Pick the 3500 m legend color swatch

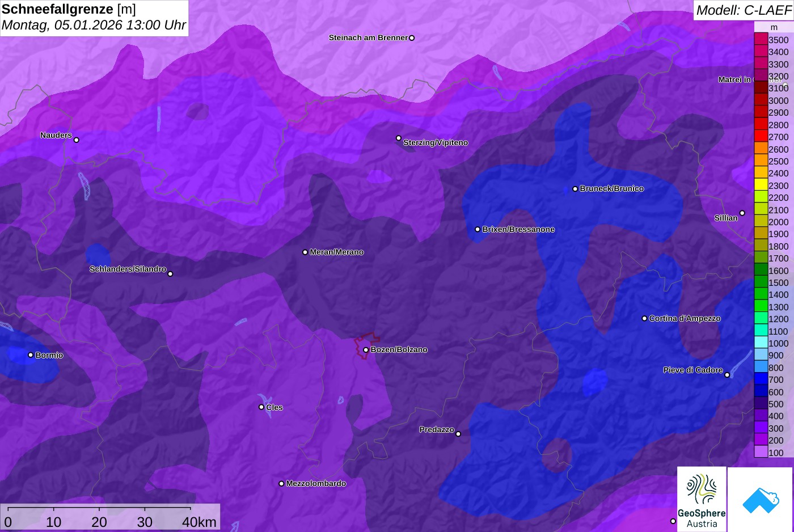click(761, 39)
